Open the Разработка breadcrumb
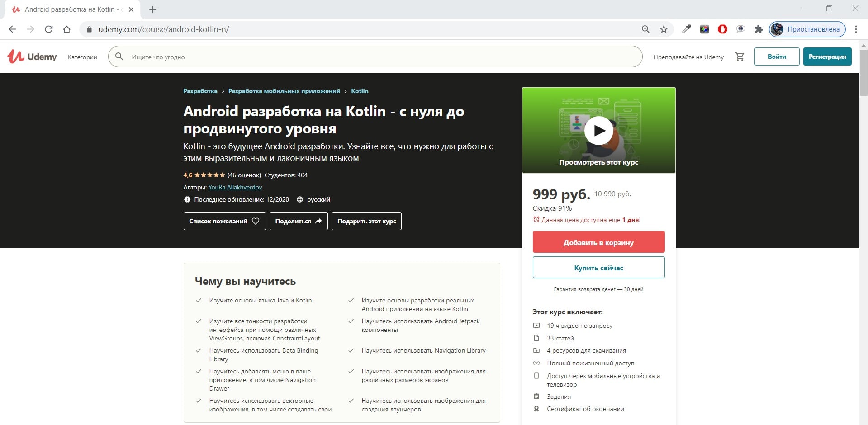Image resolution: width=868 pixels, height=425 pixels. [x=200, y=91]
